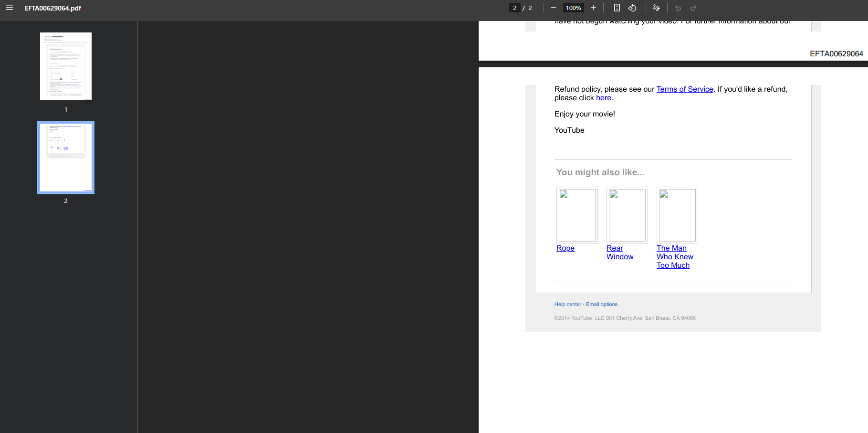
Task: Edit the 100% zoom level field
Action: pos(574,8)
